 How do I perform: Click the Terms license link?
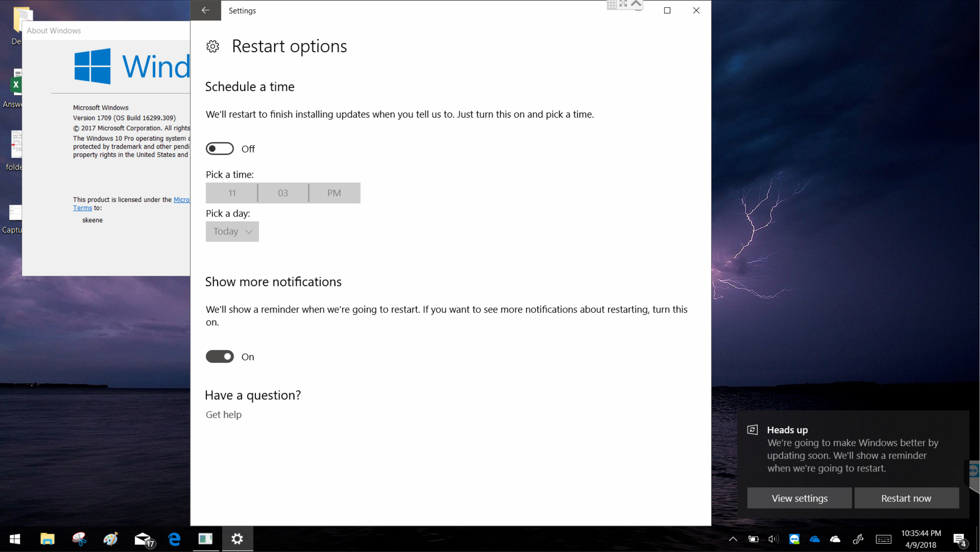pos(82,208)
